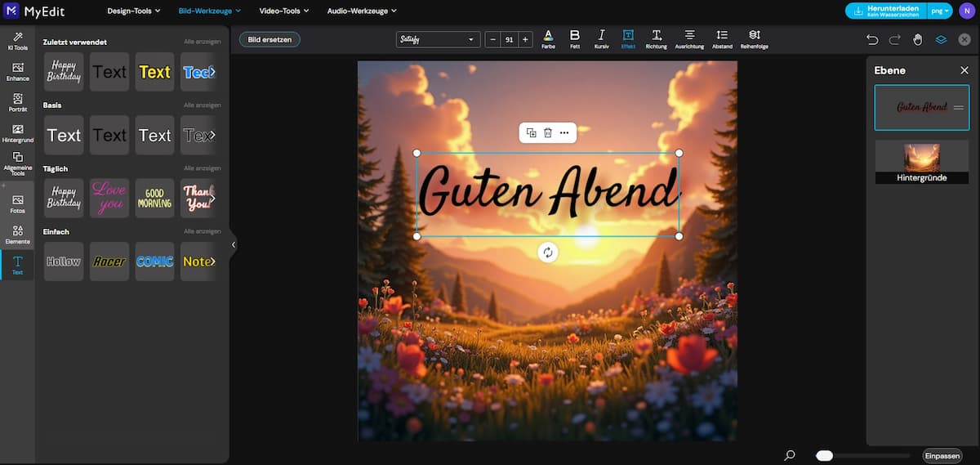980x465 pixels.
Task: Close the Ebene panel
Action: pyautogui.click(x=964, y=70)
